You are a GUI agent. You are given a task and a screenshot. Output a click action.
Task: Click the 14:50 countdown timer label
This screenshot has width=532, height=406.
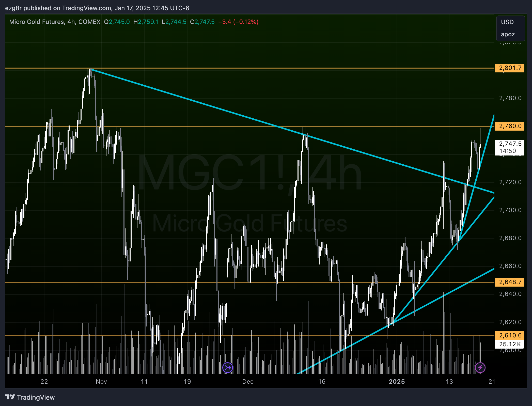pyautogui.click(x=507, y=151)
